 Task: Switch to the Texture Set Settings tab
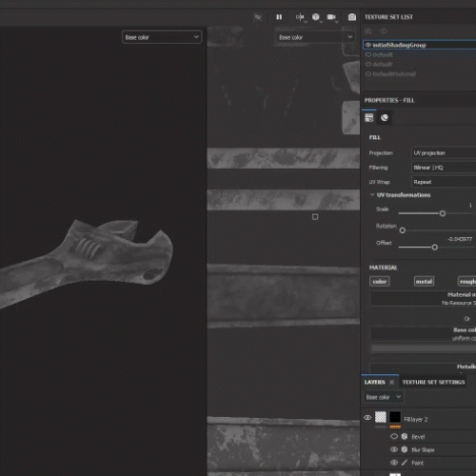click(433, 382)
